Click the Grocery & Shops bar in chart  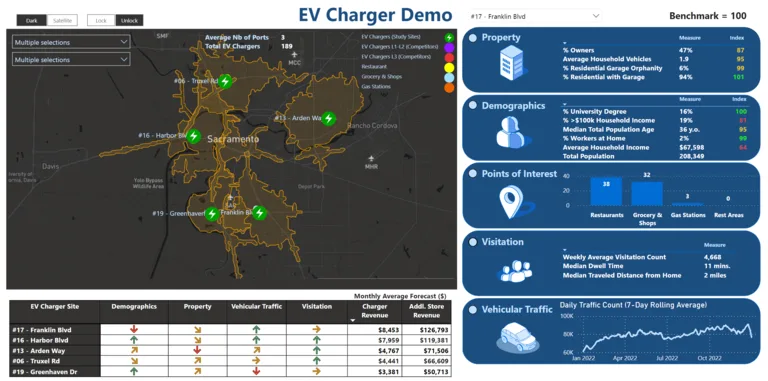point(647,193)
